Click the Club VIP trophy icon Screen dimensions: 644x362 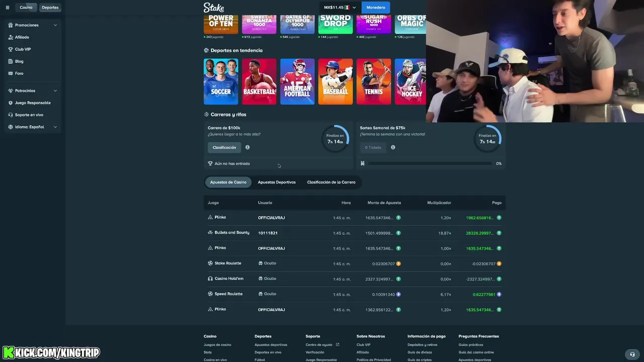(11, 49)
